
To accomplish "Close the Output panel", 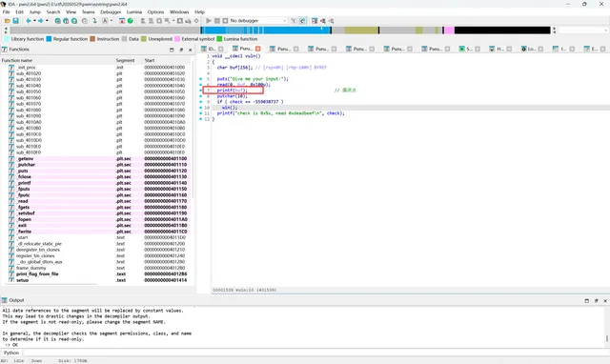I will 605,300.
